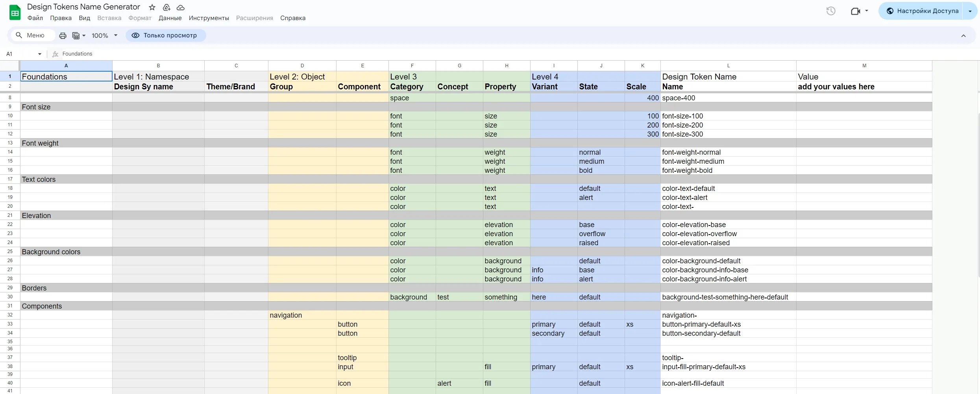Screen dimensions: 980x394
Task: Click the Только просмотр view-only button
Action: [x=165, y=35]
